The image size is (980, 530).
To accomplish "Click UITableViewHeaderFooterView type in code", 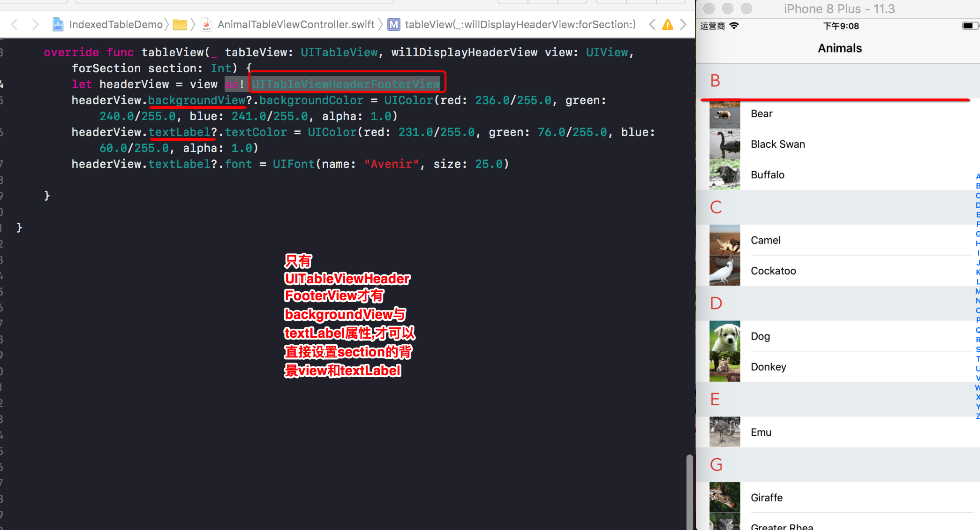I will [x=346, y=84].
